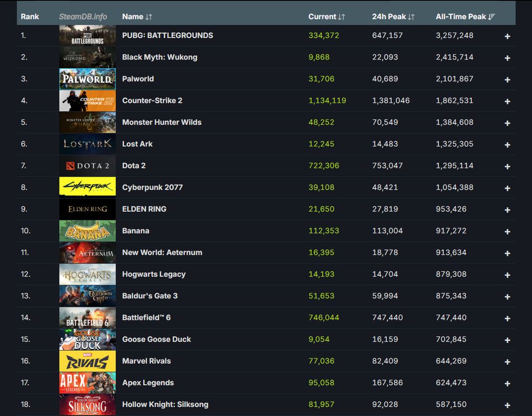532x416 pixels.
Task: Open the SteamDB.info header label
Action: pos(83,16)
